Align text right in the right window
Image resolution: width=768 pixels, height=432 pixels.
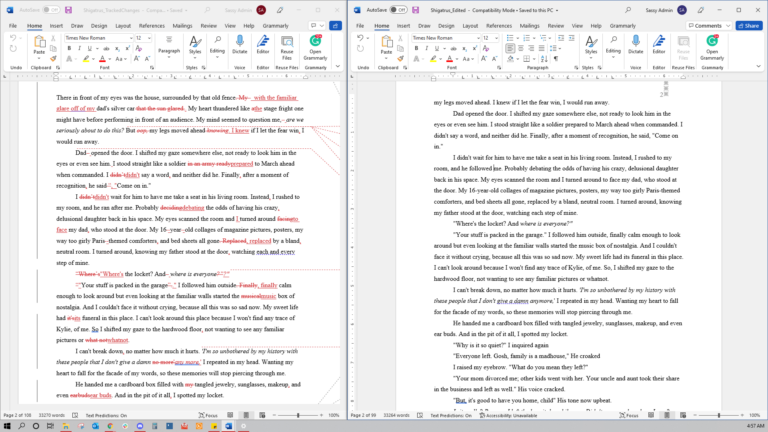(x=531, y=48)
